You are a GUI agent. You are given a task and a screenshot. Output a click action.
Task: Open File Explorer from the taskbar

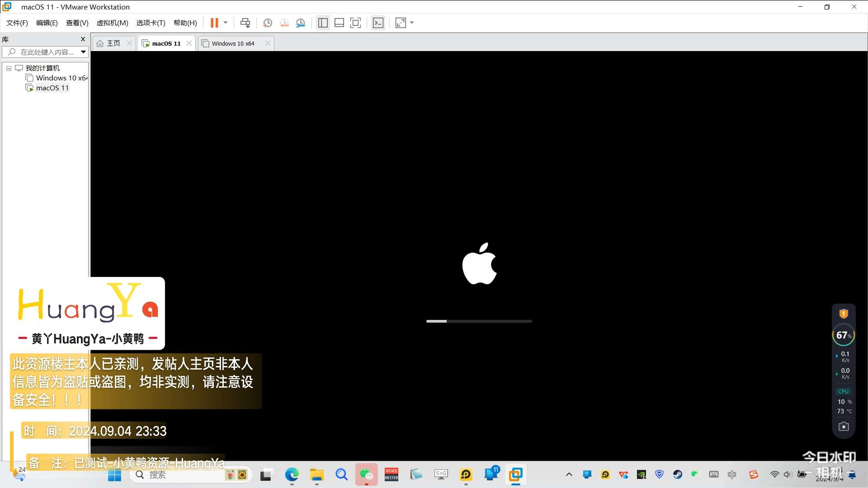pyautogui.click(x=316, y=475)
